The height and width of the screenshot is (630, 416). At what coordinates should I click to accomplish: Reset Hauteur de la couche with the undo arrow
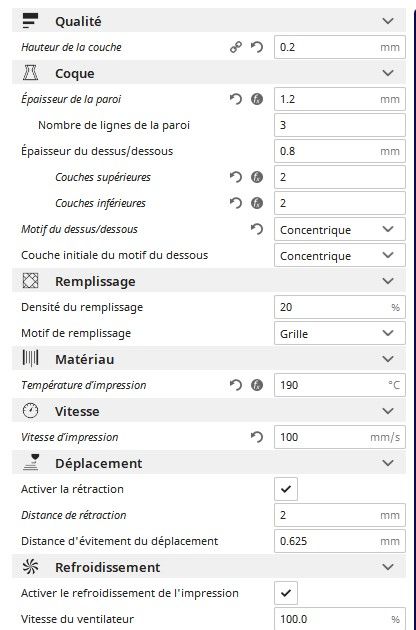pos(257,47)
